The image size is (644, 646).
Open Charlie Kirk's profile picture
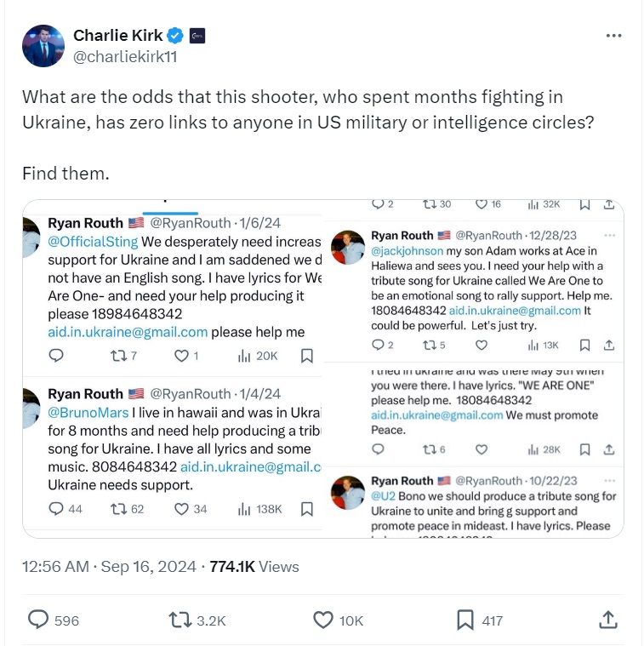[43, 46]
